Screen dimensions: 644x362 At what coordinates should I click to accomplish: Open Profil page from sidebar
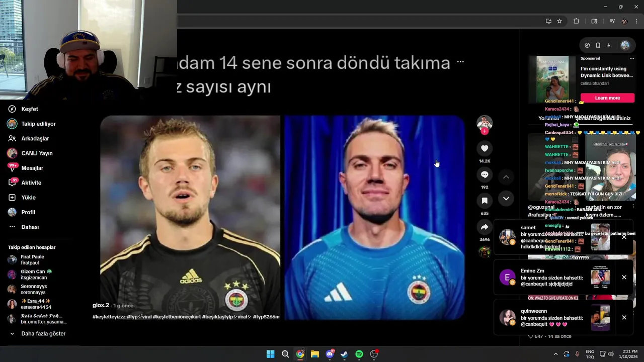click(22, 212)
